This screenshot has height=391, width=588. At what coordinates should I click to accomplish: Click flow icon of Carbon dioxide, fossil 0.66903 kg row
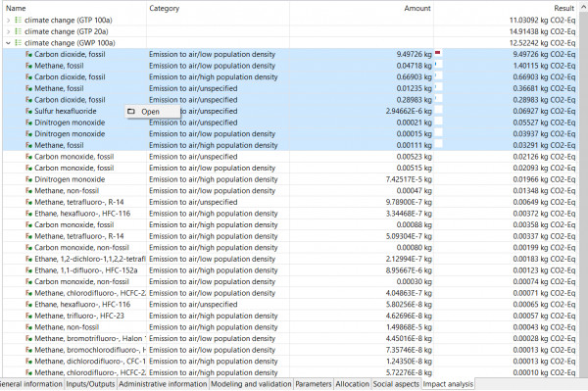click(28, 77)
